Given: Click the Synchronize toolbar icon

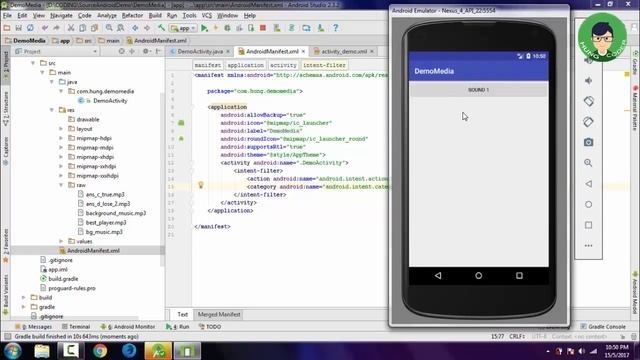Looking at the screenshot, I should (x=30, y=28).
